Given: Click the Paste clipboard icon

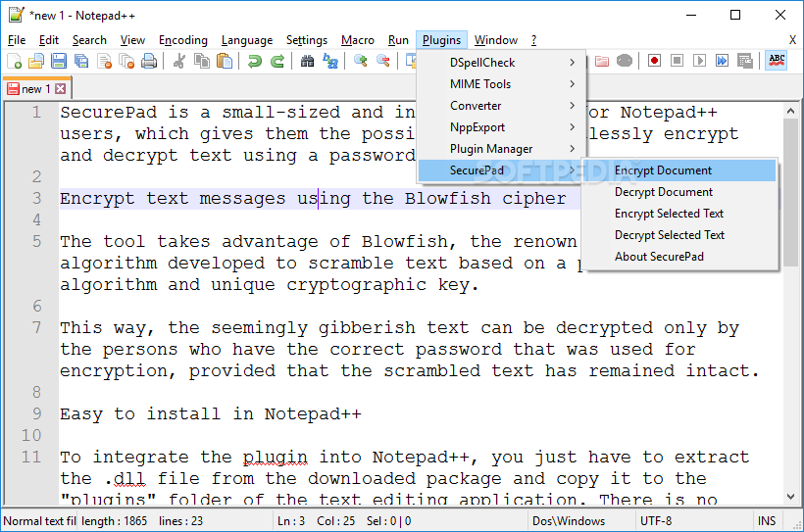Looking at the screenshot, I should pyautogui.click(x=225, y=61).
